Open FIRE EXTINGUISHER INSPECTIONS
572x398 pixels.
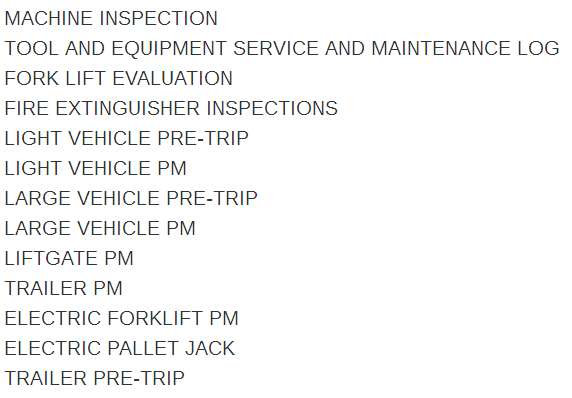[171, 108]
